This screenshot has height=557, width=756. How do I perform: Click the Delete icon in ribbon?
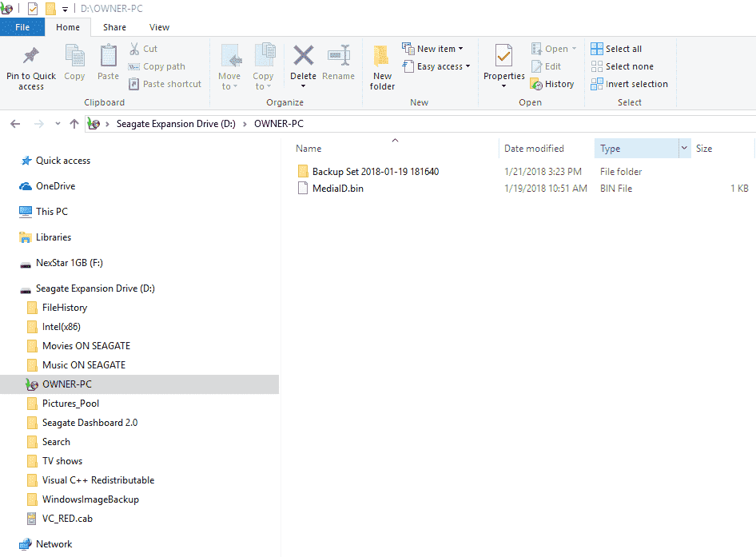coord(303,57)
